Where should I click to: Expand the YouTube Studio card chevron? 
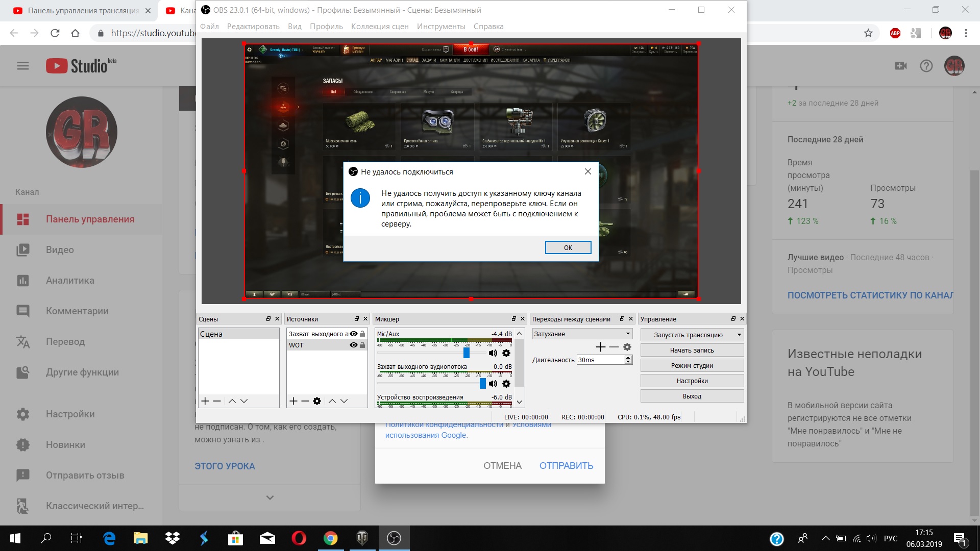coord(270,497)
